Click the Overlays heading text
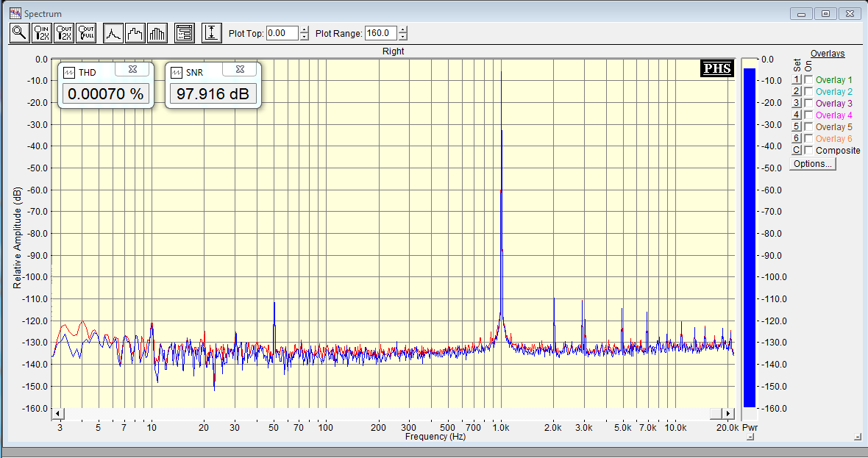 (x=828, y=54)
